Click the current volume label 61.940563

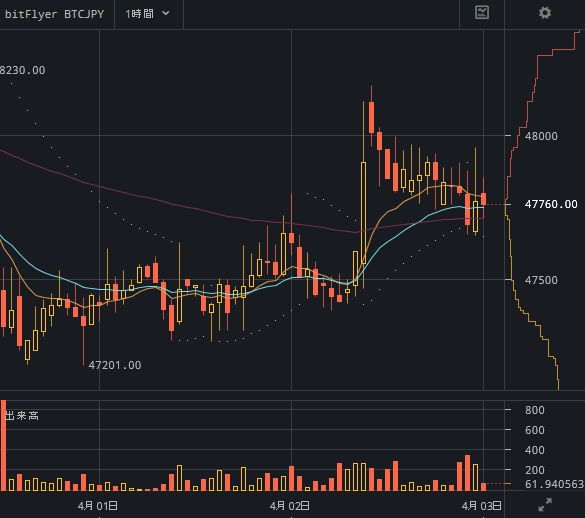[x=554, y=484]
